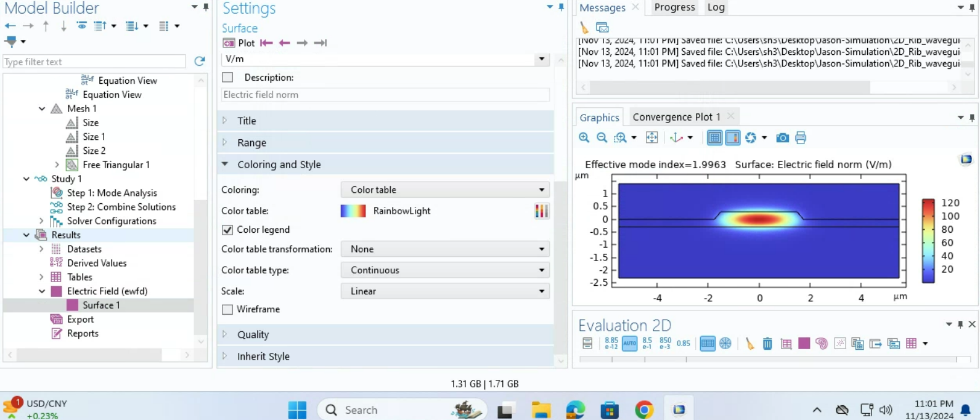Open the color table selection icon beside RainbowLight

click(x=541, y=211)
